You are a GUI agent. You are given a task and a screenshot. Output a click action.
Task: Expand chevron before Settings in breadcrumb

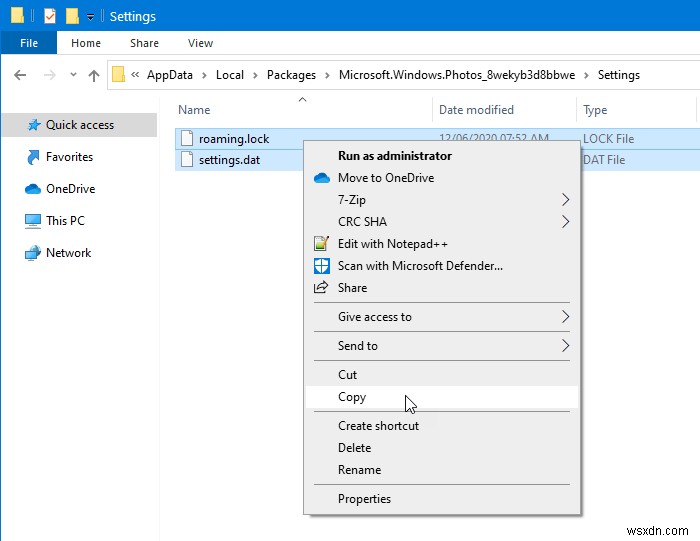point(587,75)
